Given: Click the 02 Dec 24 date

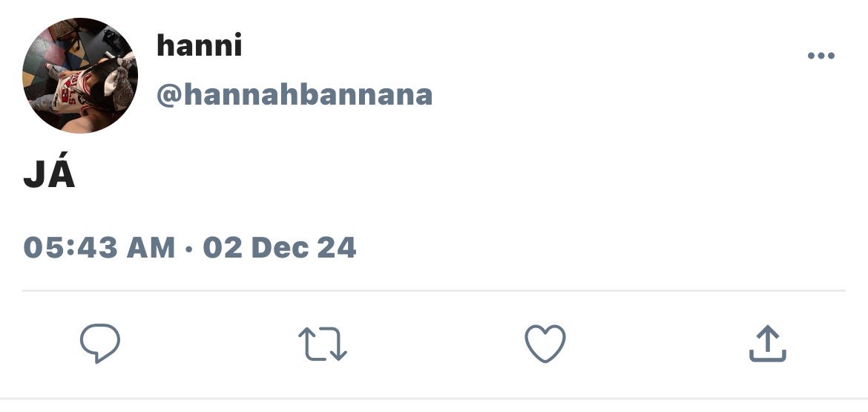Looking at the screenshot, I should point(280,247).
